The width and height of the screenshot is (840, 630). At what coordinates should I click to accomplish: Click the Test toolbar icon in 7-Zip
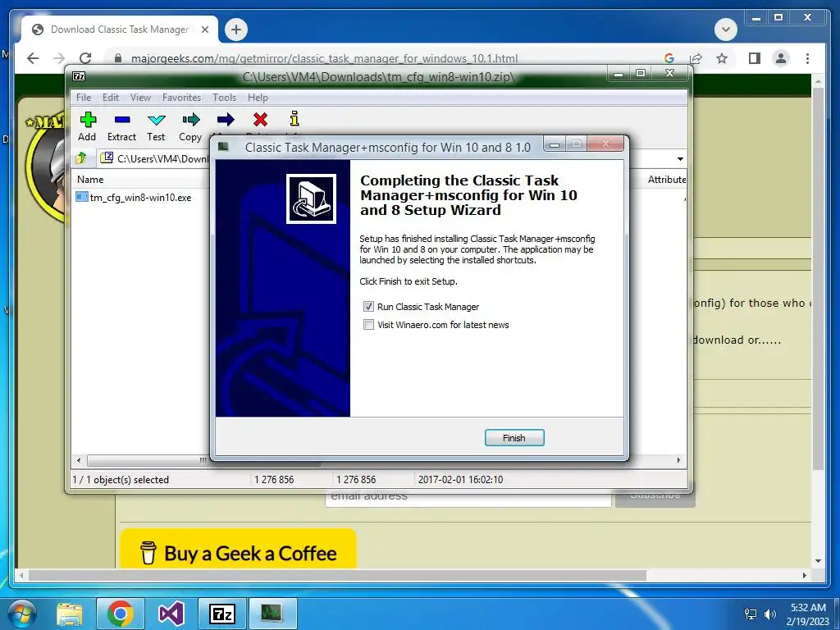[157, 120]
